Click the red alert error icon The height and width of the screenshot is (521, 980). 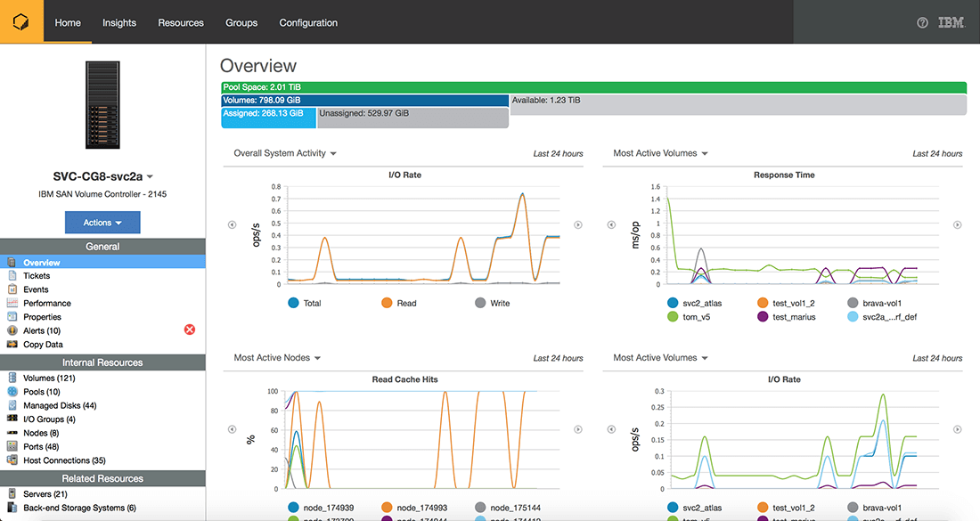(x=190, y=330)
